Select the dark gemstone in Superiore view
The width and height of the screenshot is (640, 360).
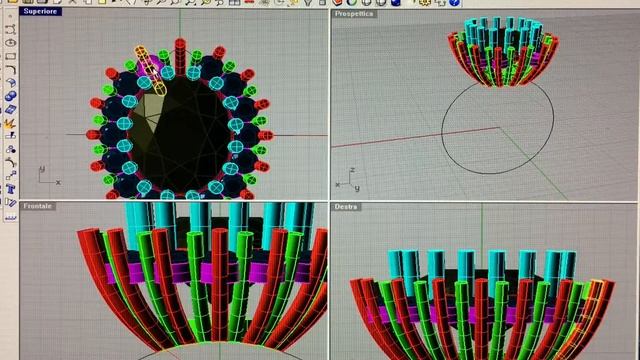pos(180,135)
